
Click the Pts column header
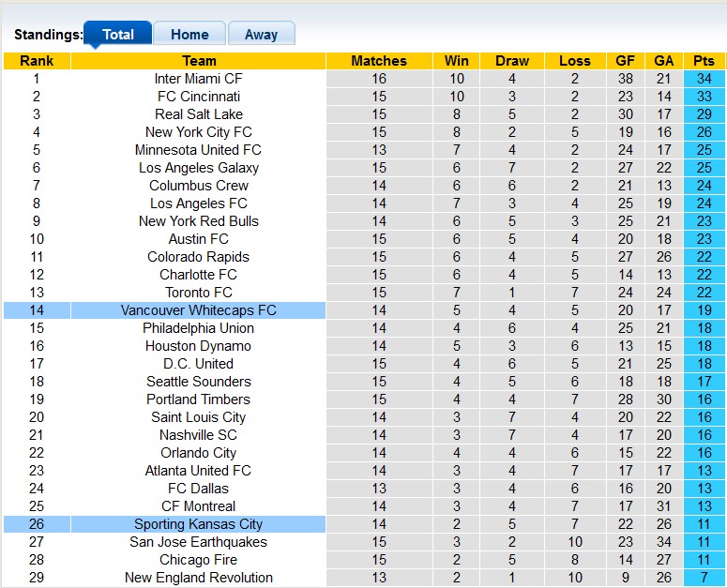[x=704, y=61]
